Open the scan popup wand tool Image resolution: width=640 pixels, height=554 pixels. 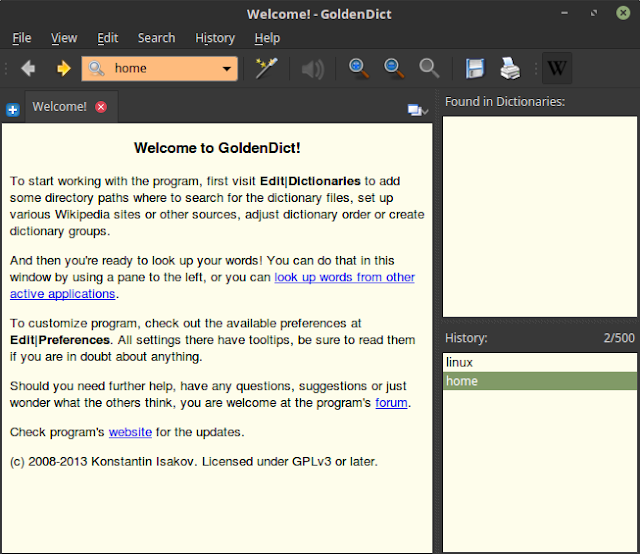(266, 68)
